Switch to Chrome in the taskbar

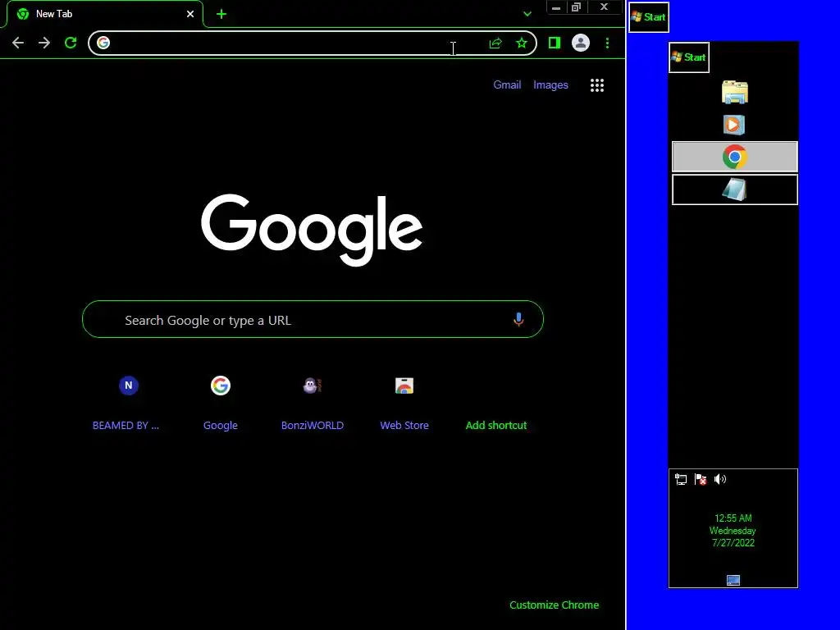(734, 157)
